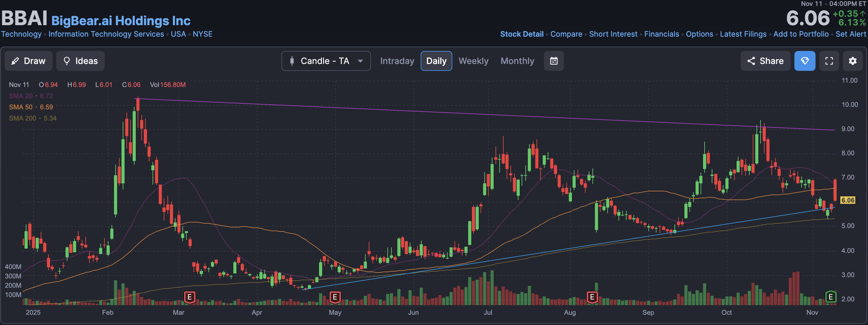Switch to Intraday timeframe
The image size is (868, 325).
pos(397,61)
